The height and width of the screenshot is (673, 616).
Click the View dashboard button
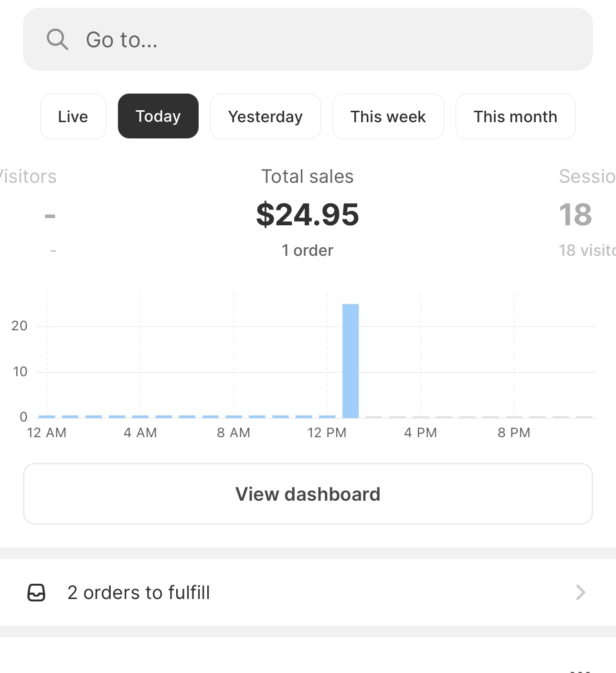tap(308, 494)
